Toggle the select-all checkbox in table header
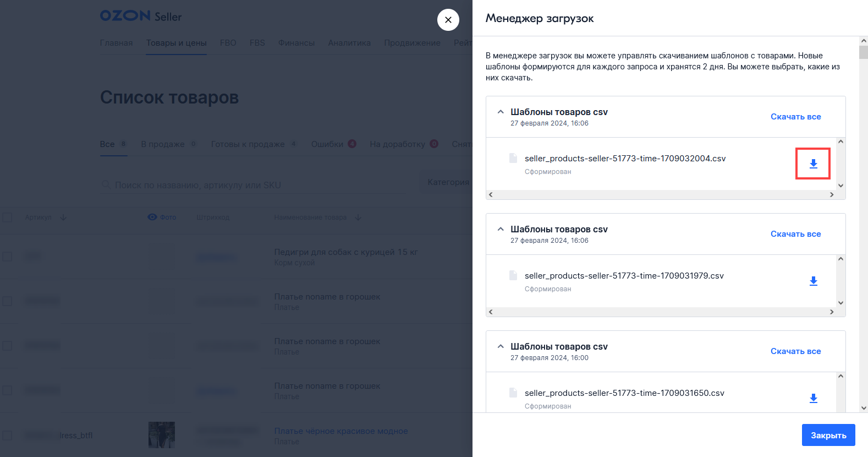868x457 pixels. click(x=7, y=217)
